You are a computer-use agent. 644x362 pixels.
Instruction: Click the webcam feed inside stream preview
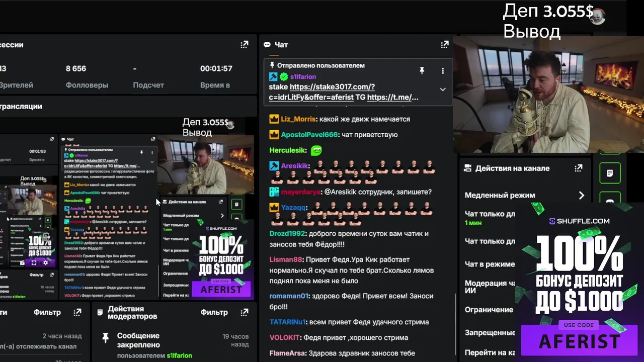206,164
